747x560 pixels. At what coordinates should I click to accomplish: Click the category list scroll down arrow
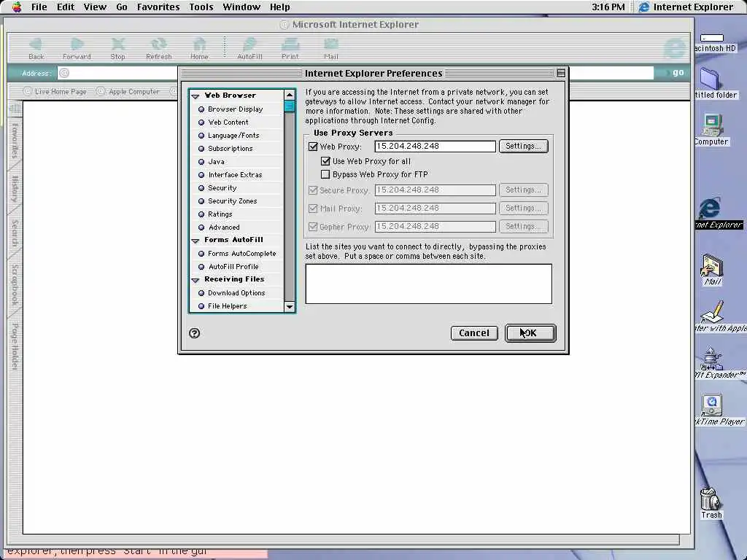[289, 307]
